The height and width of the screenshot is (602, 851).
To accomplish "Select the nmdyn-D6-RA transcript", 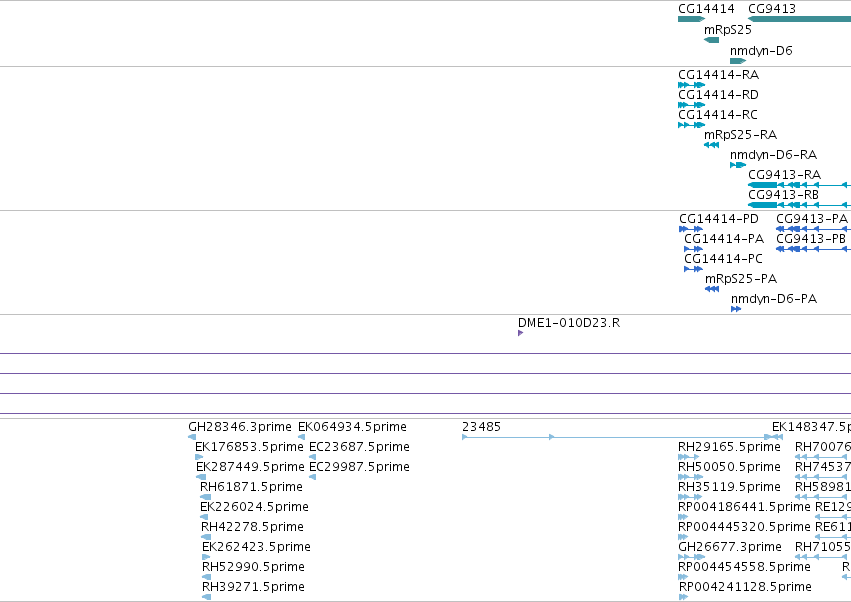I will [x=738, y=166].
